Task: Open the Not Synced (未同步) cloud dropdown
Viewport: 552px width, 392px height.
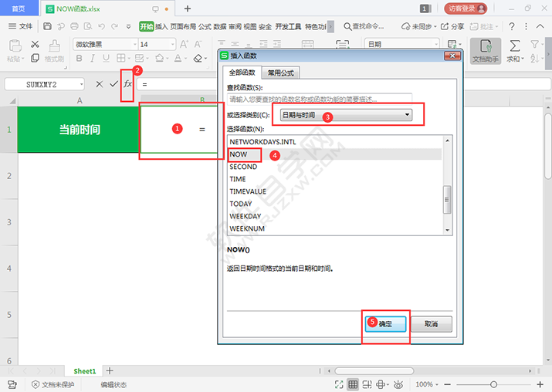Action: coord(419,26)
